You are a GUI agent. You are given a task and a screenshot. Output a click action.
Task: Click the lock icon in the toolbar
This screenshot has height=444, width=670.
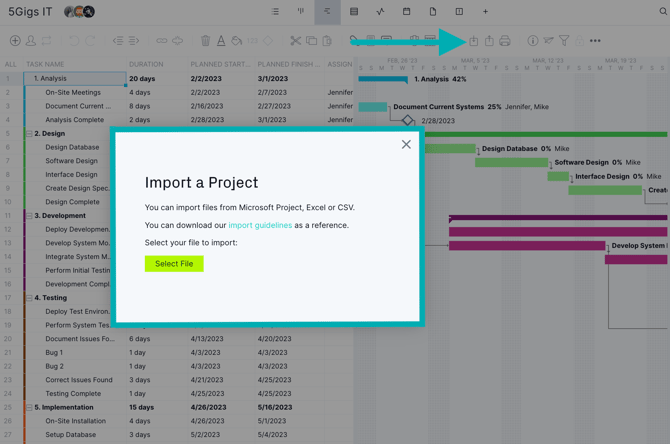579,41
